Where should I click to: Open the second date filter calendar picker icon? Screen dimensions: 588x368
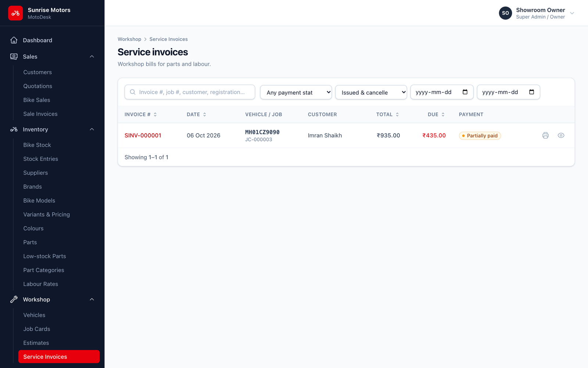coord(531,92)
